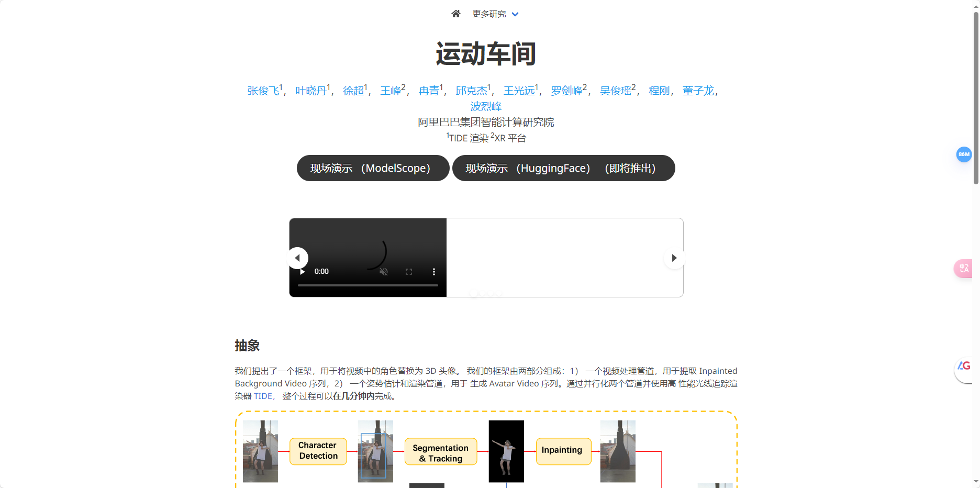Click the author link 张俊飞

[262, 90]
